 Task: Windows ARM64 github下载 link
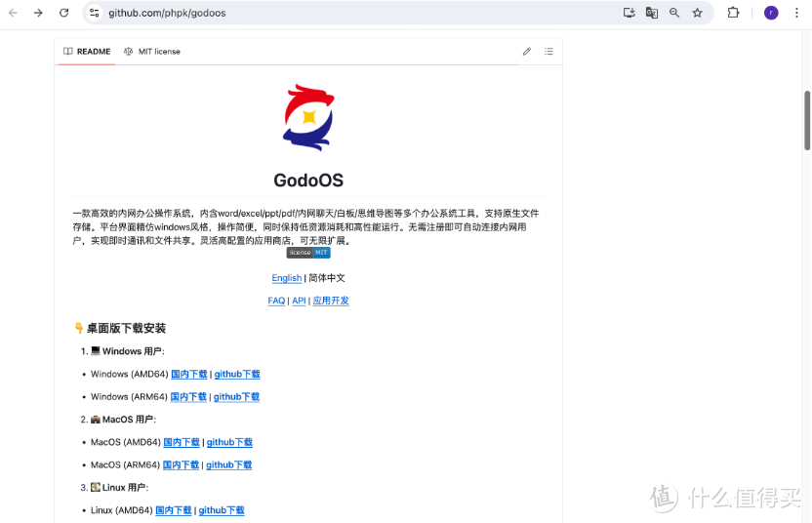pyautogui.click(x=236, y=397)
